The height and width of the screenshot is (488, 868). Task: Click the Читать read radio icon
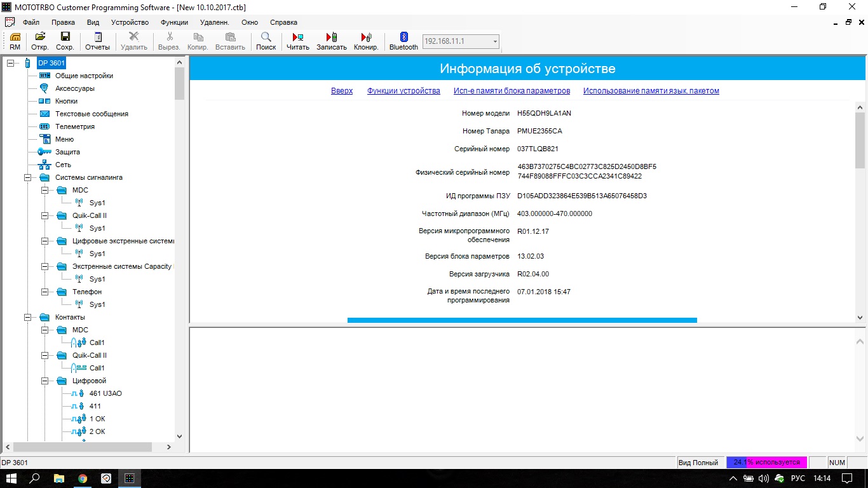point(298,41)
